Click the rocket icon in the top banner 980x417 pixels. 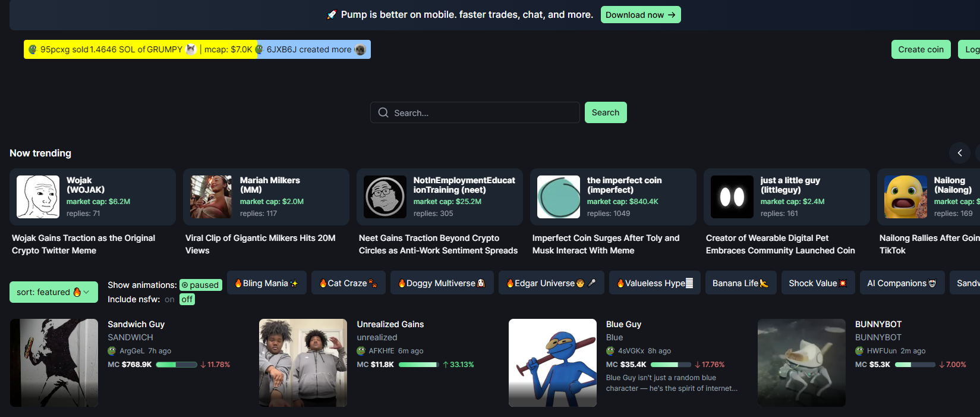tap(332, 14)
